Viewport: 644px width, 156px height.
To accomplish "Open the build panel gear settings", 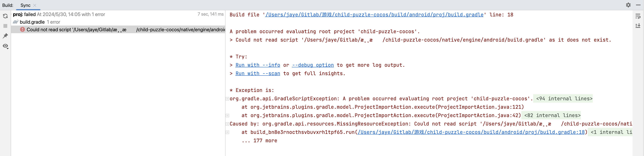I will [628, 5].
